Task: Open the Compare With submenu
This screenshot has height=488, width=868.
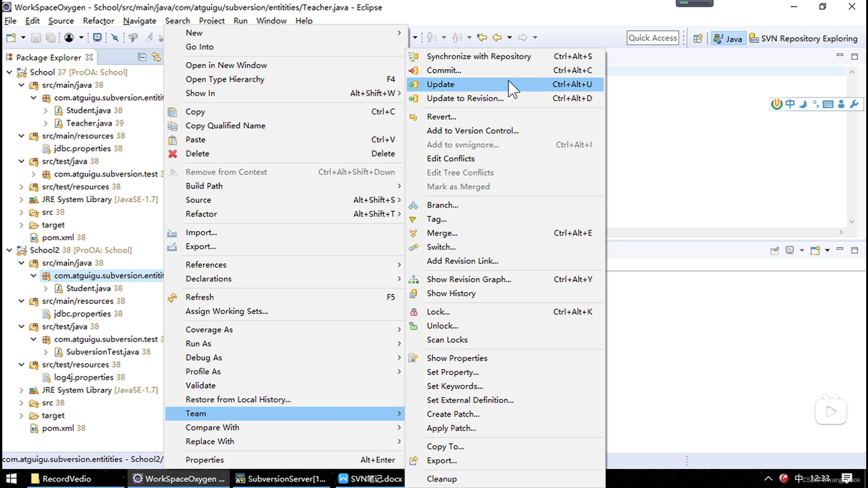Action: coord(285,427)
